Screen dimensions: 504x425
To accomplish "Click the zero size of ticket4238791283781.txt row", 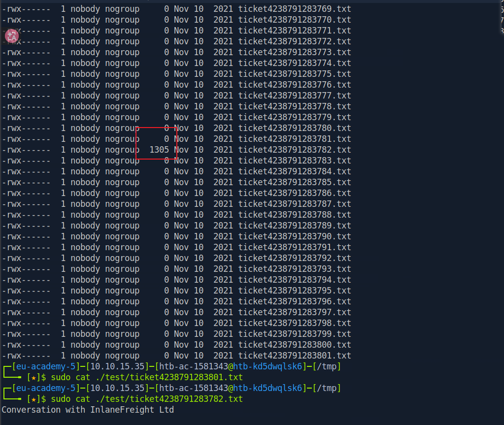I will point(167,139).
